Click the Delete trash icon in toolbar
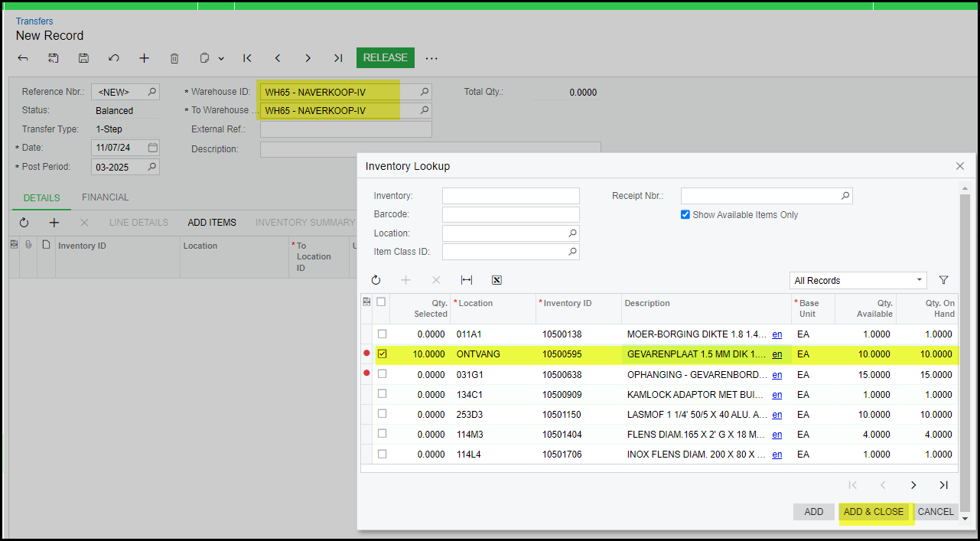The height and width of the screenshot is (541, 980). pyautogui.click(x=174, y=58)
